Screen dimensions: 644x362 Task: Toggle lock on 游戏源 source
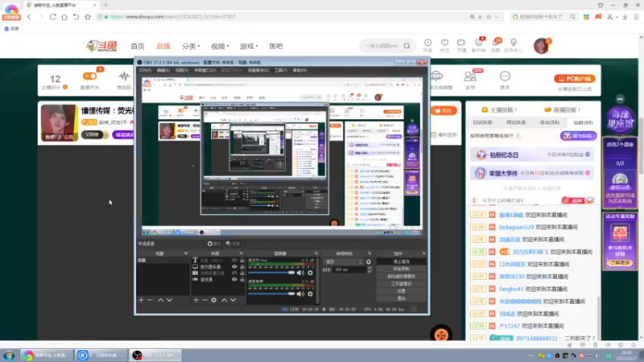pos(242,279)
